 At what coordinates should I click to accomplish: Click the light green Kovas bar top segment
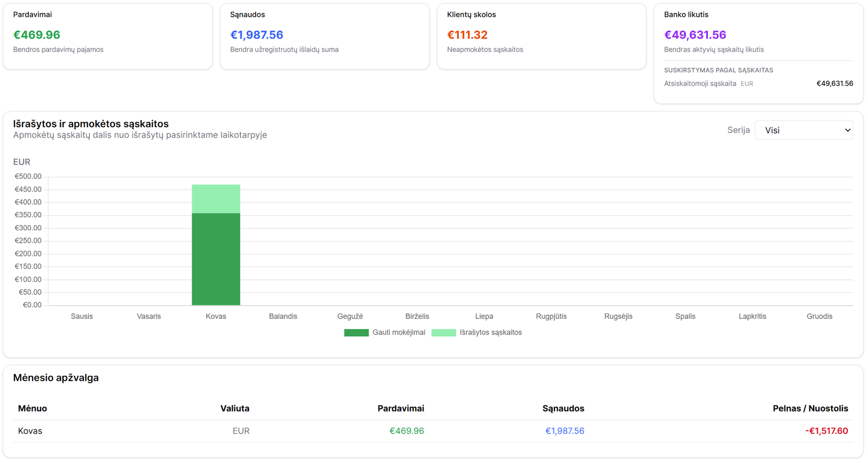216,199
